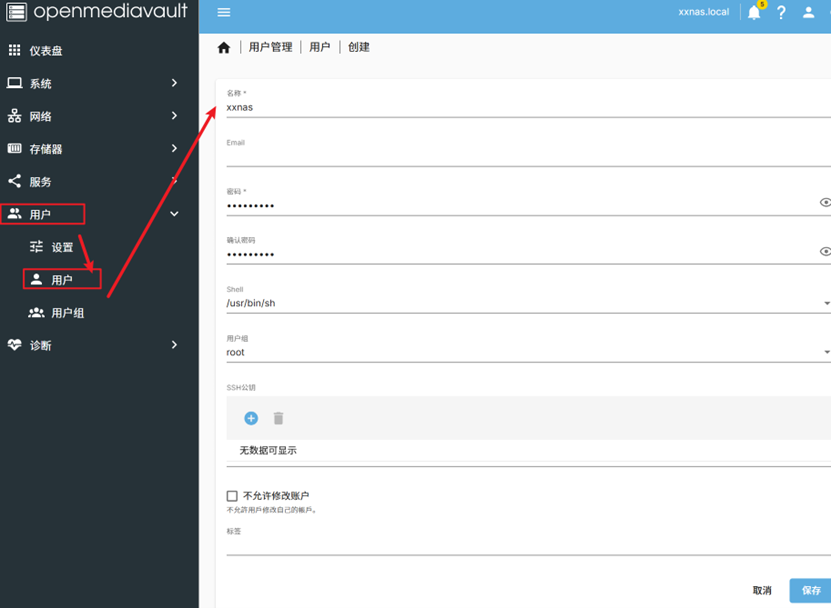Open the 用户组 dropdown showing root

click(x=528, y=352)
